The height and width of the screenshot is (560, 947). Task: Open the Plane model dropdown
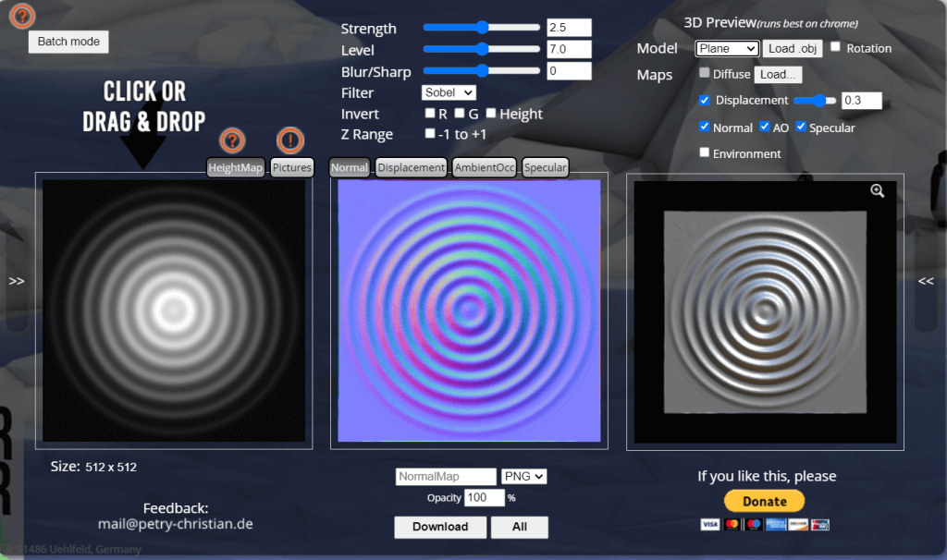coord(726,48)
